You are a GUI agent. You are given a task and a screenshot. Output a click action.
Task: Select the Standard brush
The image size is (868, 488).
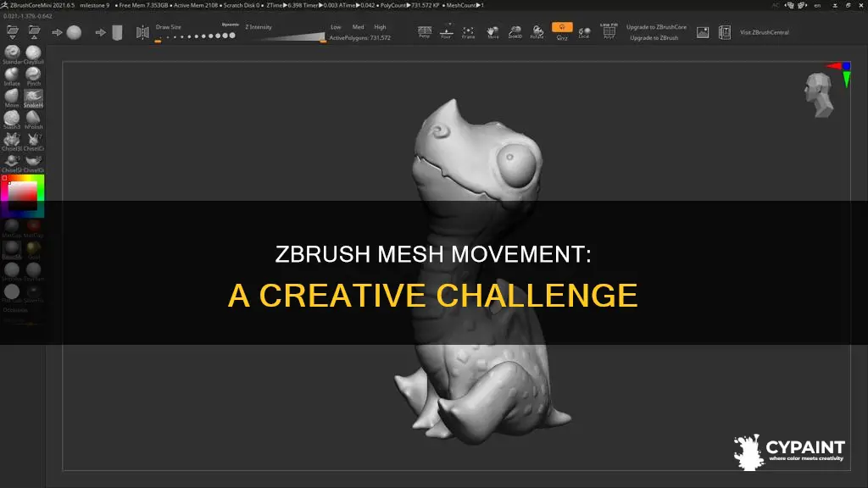(x=12, y=54)
